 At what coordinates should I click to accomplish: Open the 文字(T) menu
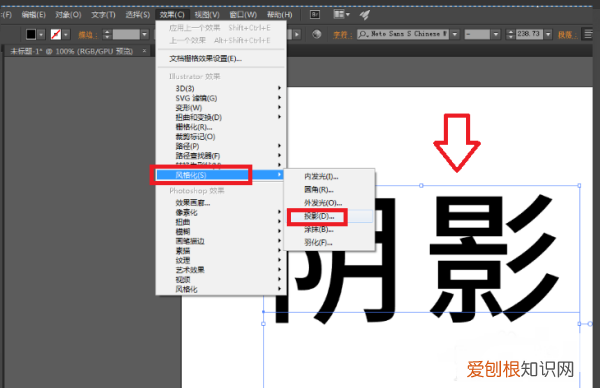click(x=103, y=15)
